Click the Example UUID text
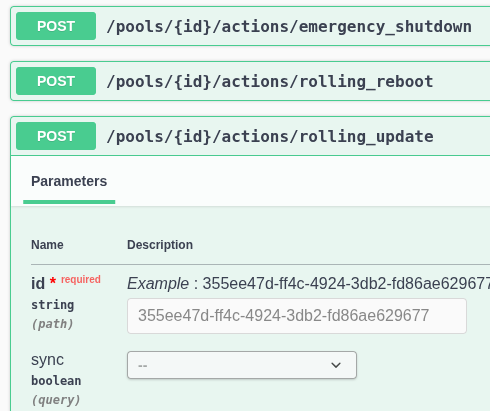The height and width of the screenshot is (411, 490). [346, 284]
